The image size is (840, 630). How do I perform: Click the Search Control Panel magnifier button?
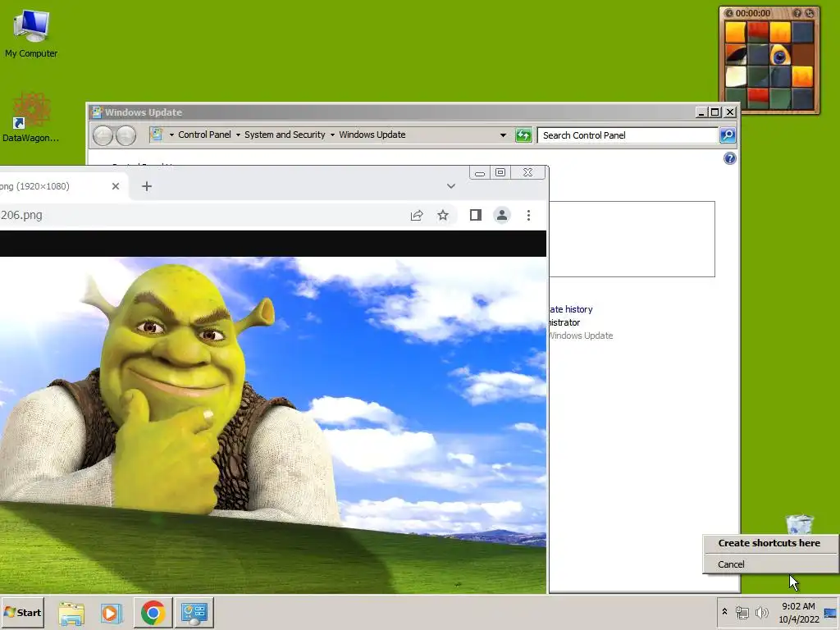[x=728, y=135]
